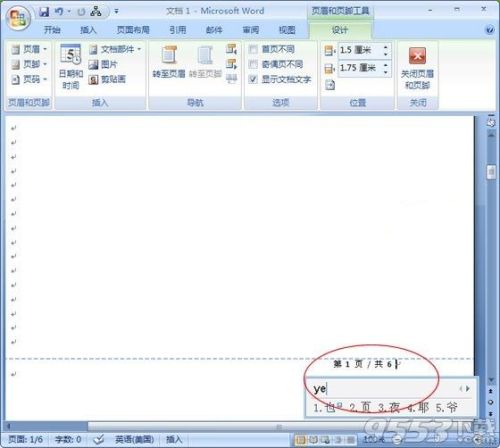
Task: Switch to draft view in status bar
Action: [x=350, y=440]
